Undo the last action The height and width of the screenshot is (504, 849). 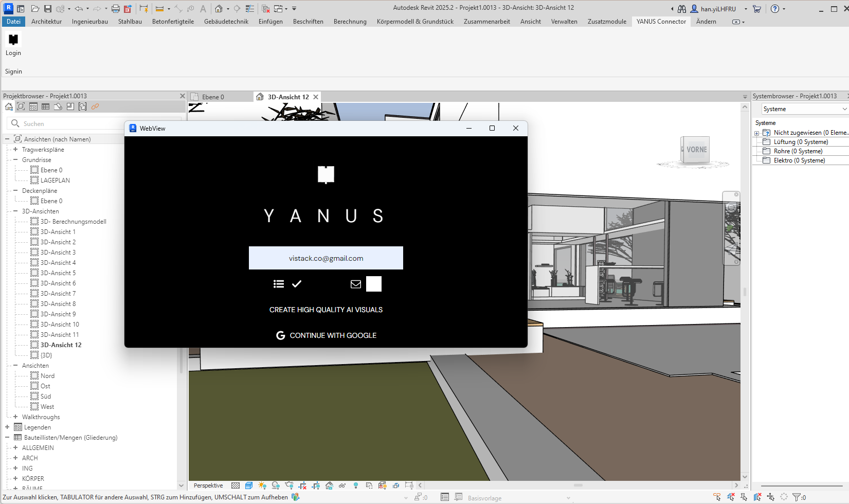78,9
